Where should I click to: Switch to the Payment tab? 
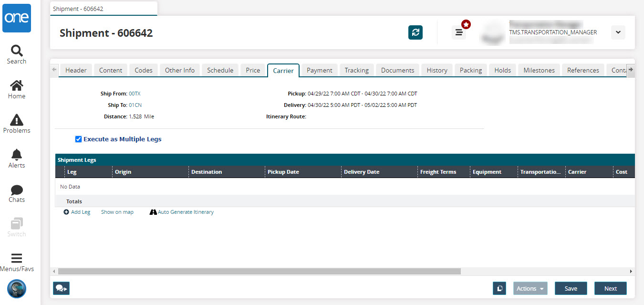tap(320, 70)
